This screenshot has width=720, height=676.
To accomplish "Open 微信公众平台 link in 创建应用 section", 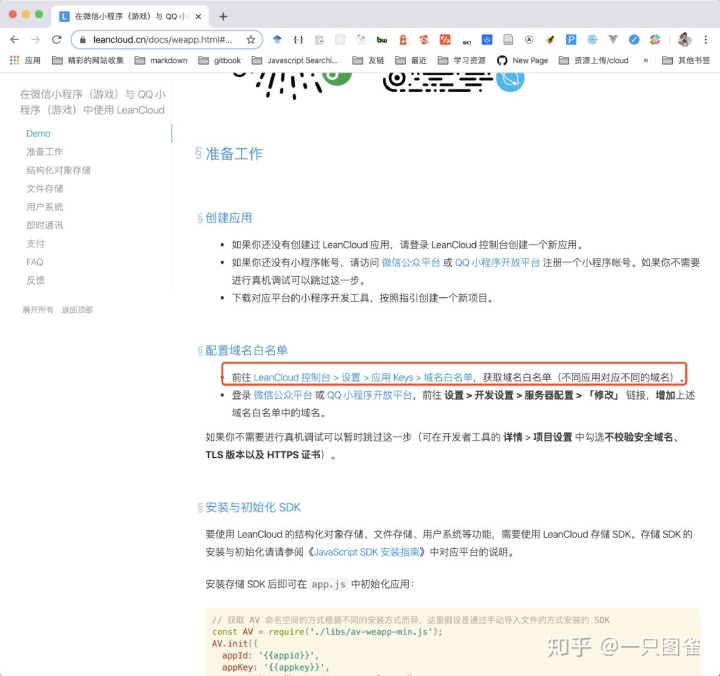I will (411, 263).
